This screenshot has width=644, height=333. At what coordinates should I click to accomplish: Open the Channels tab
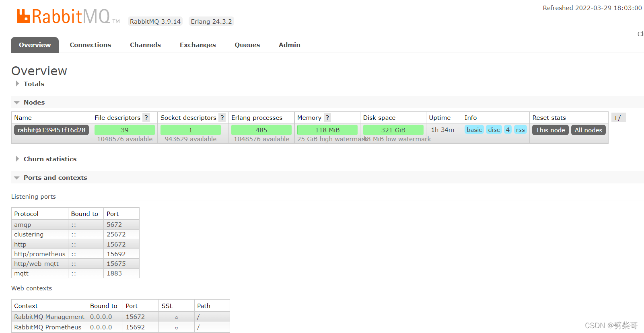tap(145, 45)
